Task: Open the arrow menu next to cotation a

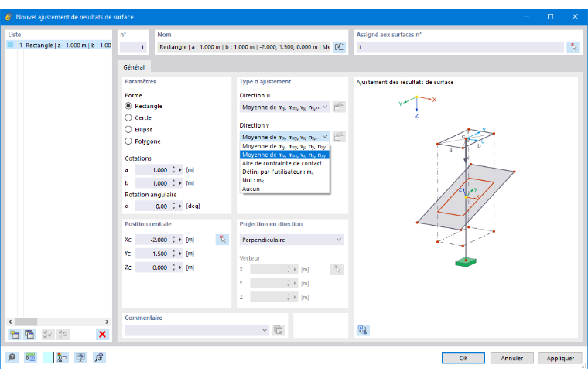Action: point(180,170)
